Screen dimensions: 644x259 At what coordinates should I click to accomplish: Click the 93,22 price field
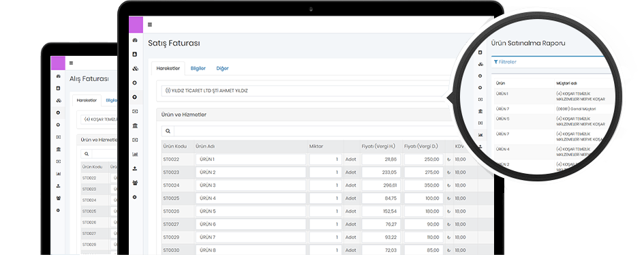point(382,238)
